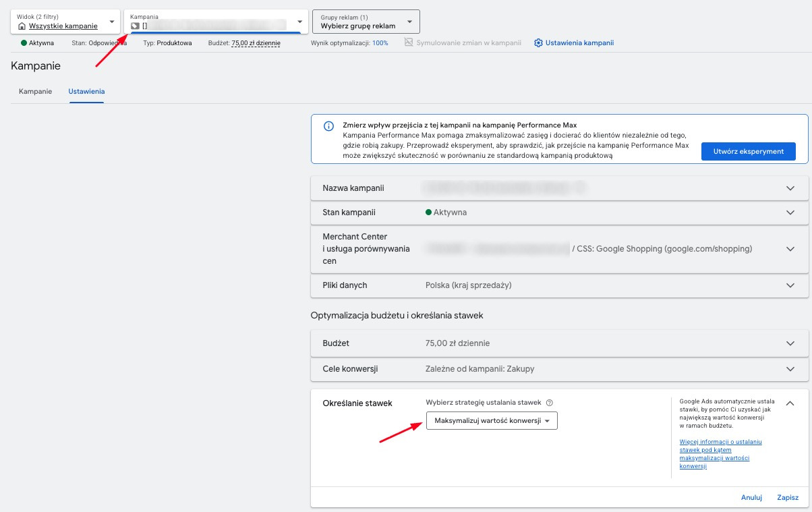Click the Stan: Odpowiednia status text
Screen dimensions: 812x512
99,43
